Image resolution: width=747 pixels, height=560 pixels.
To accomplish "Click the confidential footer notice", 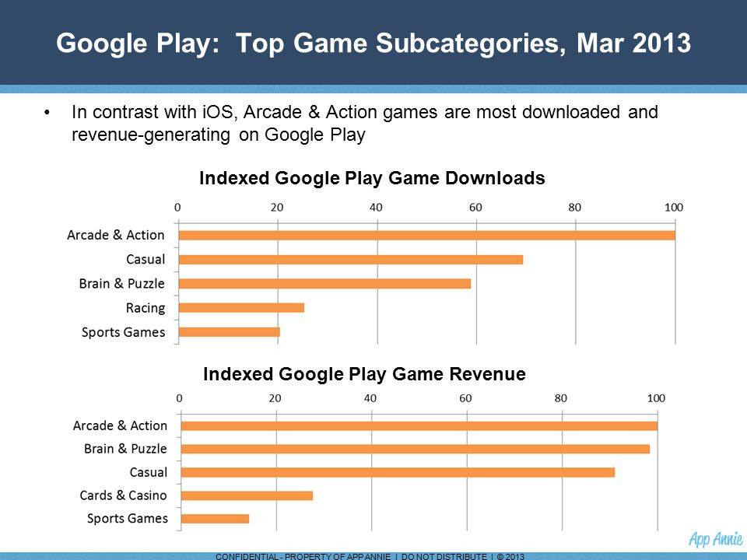I will click(370, 556).
